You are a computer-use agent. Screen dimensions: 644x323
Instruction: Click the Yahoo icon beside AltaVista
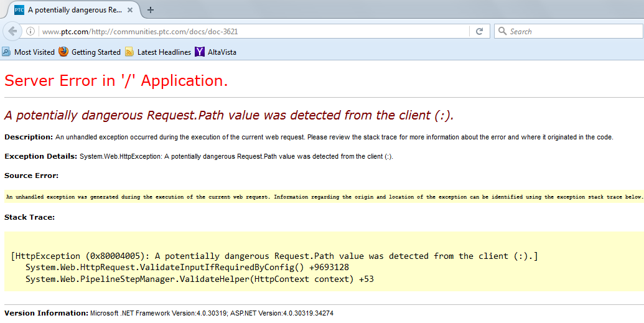pyautogui.click(x=200, y=52)
